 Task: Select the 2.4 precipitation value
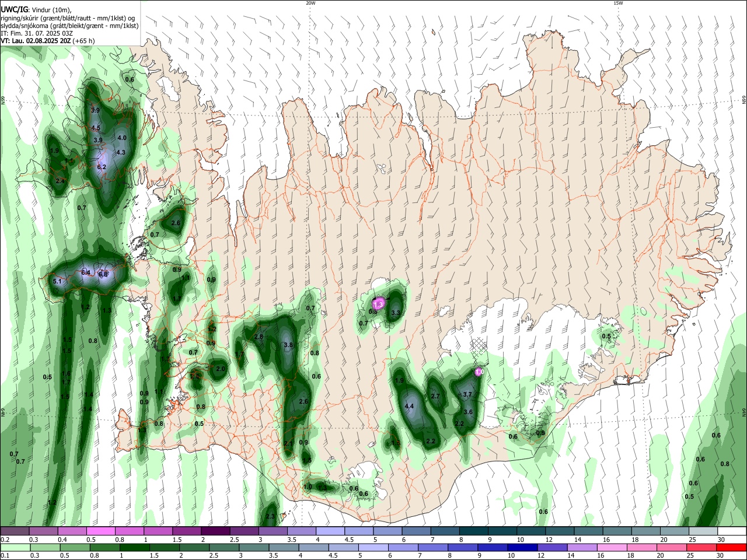(60, 181)
